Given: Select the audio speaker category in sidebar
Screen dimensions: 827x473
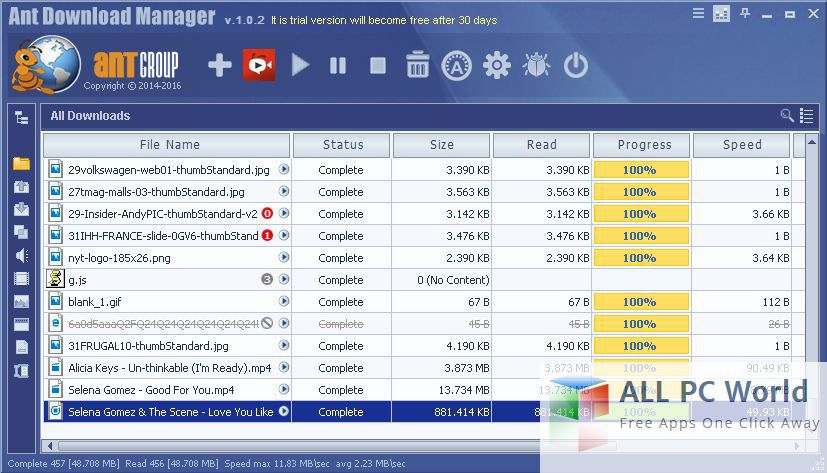Looking at the screenshot, I should [x=21, y=255].
